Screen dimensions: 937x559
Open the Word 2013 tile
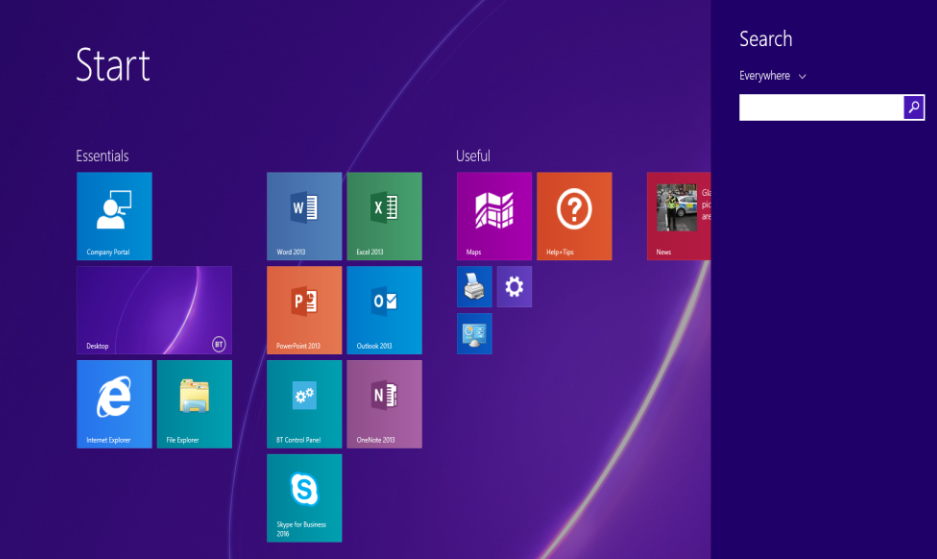tap(304, 216)
